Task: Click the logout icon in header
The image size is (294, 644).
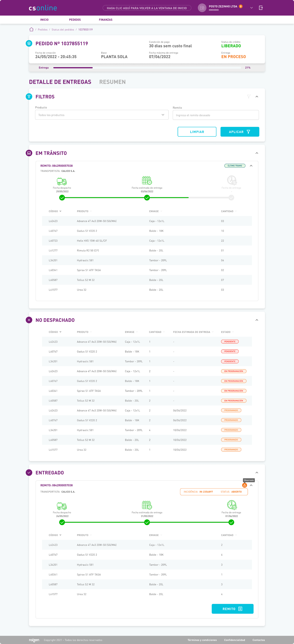Action: coord(261,8)
